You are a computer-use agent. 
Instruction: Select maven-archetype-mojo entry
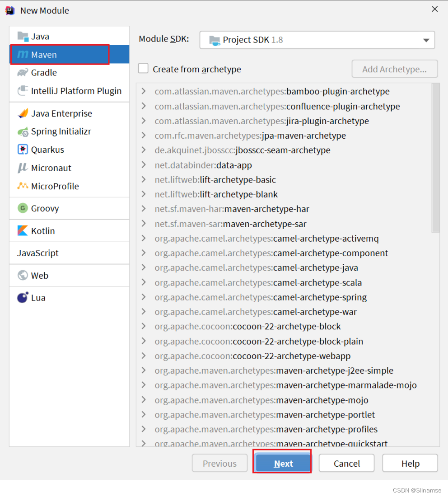click(261, 400)
